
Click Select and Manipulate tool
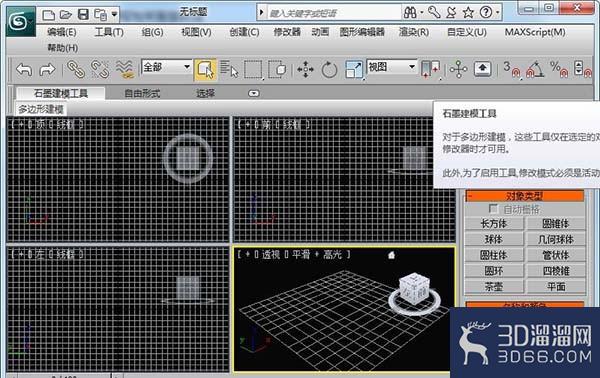point(458,70)
